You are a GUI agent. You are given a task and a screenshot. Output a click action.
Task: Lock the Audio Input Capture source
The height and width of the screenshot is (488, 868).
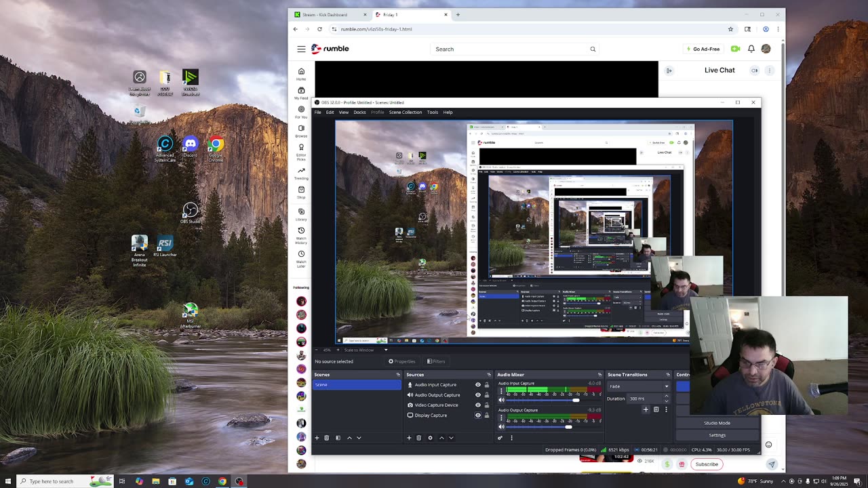(x=486, y=385)
